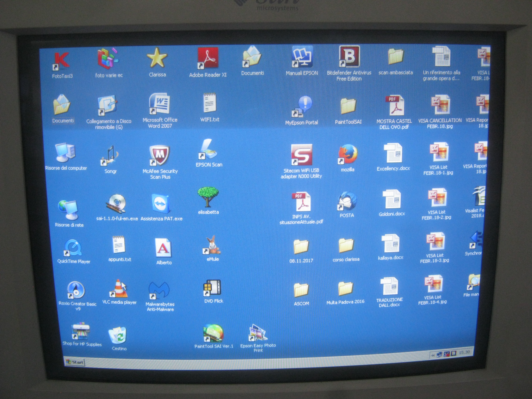This screenshot has width=532, height=399.
Task: Open the 'scan ambasciata' folder
Action: 395,56
